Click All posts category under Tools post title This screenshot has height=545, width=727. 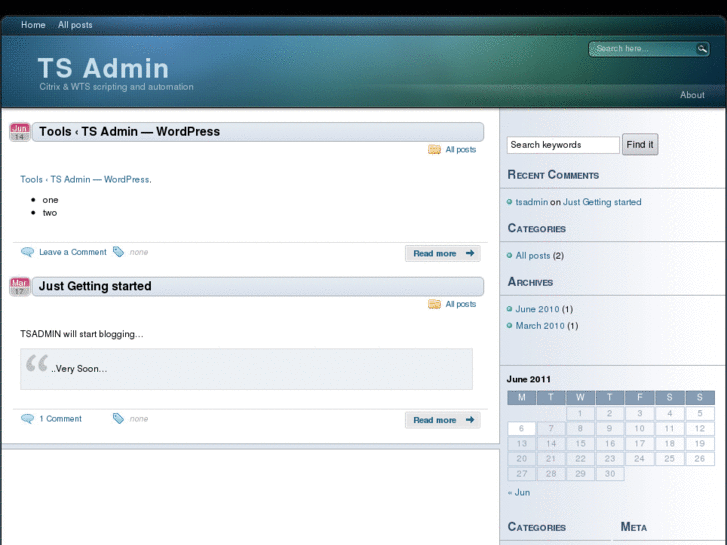461,149
